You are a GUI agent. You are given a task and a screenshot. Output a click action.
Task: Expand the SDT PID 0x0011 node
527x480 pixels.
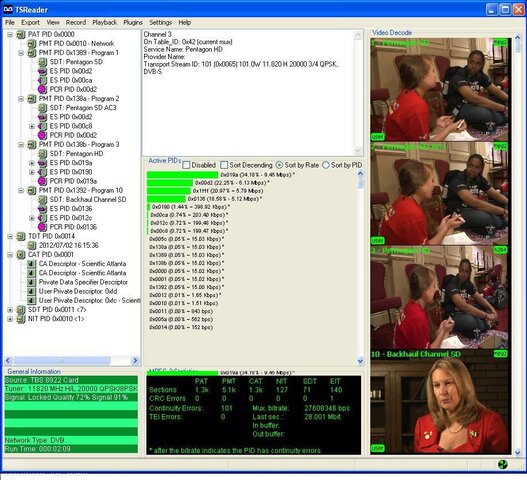click(10, 310)
